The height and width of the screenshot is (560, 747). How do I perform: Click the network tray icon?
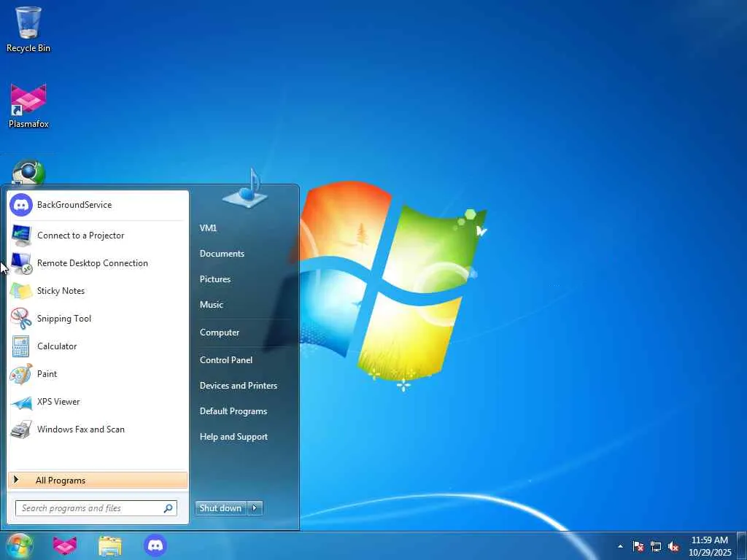click(x=656, y=546)
